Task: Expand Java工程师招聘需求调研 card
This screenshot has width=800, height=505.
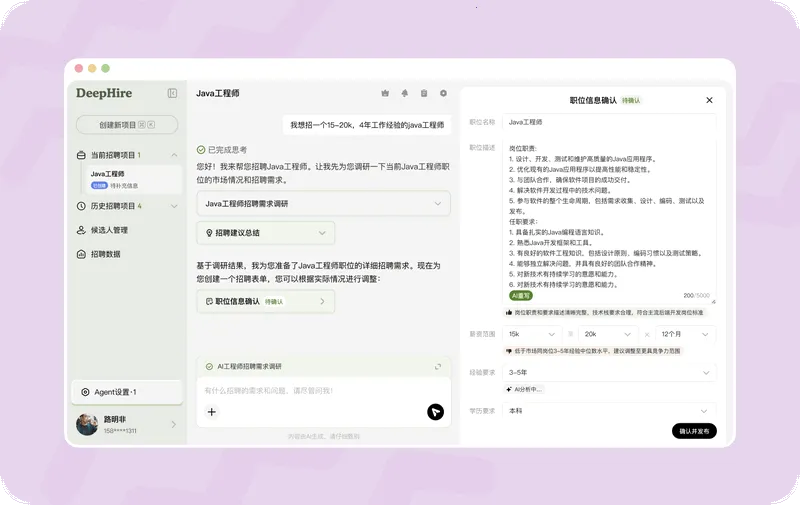Action: [x=323, y=204]
